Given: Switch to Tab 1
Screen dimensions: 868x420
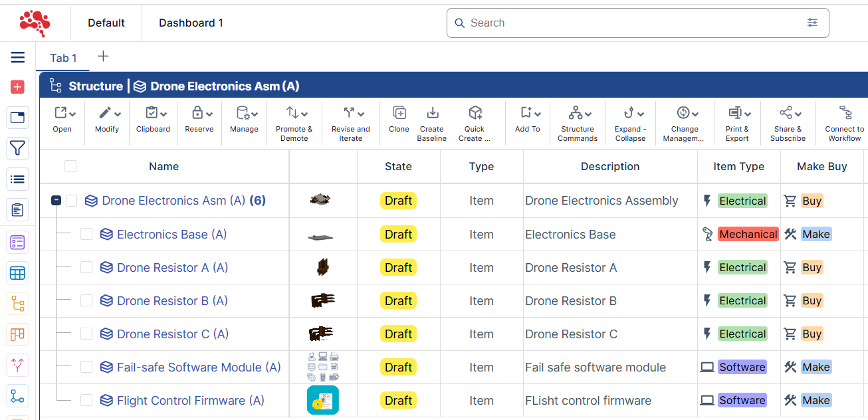Looking at the screenshot, I should tap(63, 58).
